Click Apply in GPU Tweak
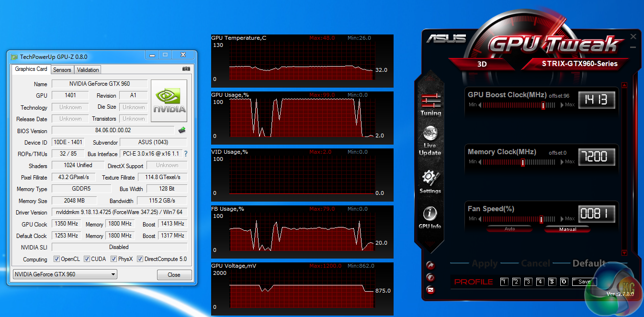The height and width of the screenshot is (317, 644). click(485, 263)
